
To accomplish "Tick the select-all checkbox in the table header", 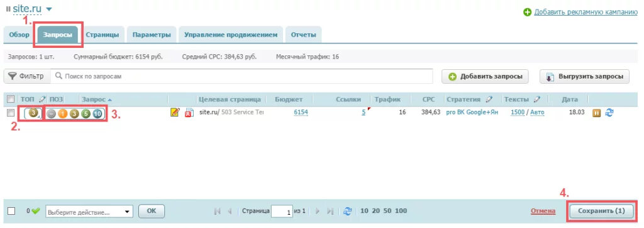I will pos(11,99).
